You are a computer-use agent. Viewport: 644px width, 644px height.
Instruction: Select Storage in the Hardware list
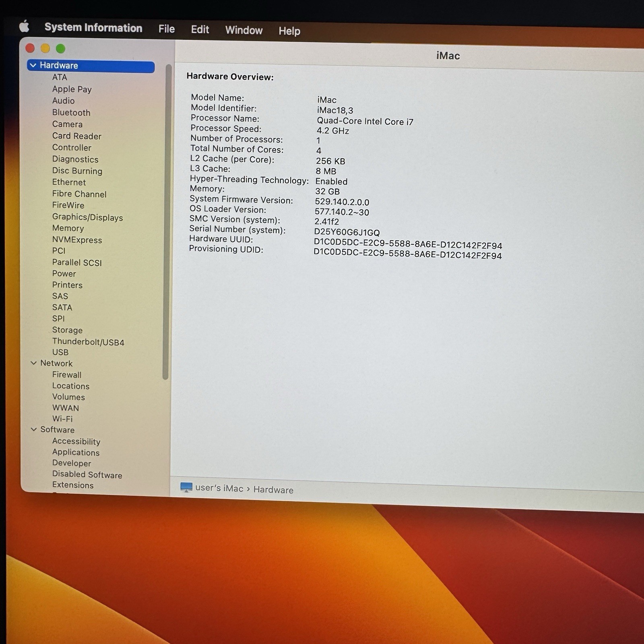click(67, 330)
